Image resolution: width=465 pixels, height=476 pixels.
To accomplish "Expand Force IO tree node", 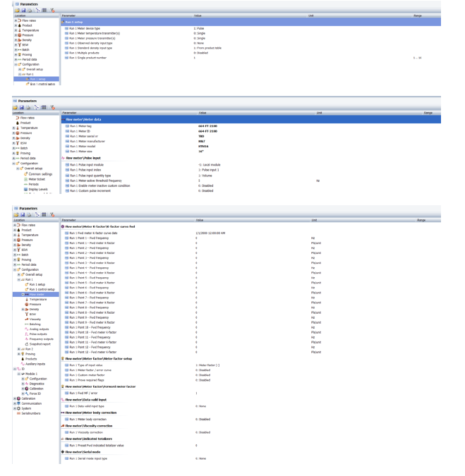I will tap(23, 393).
